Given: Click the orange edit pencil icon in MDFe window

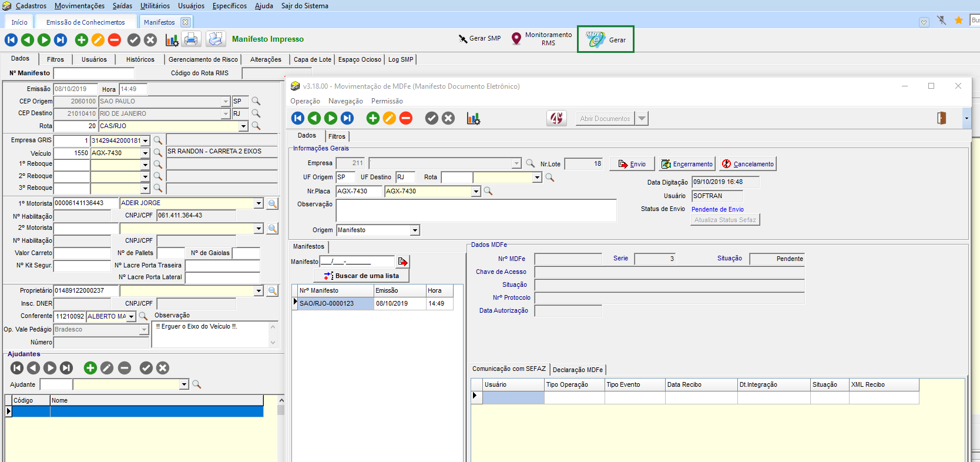Looking at the screenshot, I should [x=389, y=118].
